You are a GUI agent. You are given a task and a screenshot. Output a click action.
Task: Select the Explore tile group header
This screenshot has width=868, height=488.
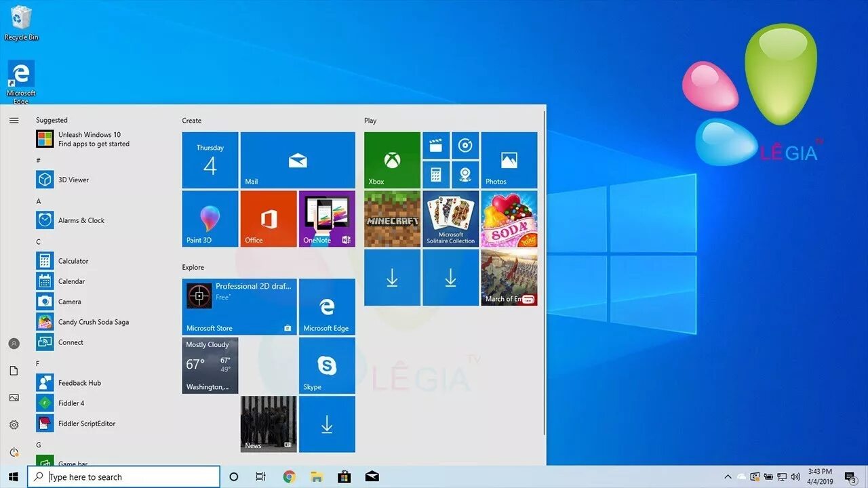coord(193,267)
